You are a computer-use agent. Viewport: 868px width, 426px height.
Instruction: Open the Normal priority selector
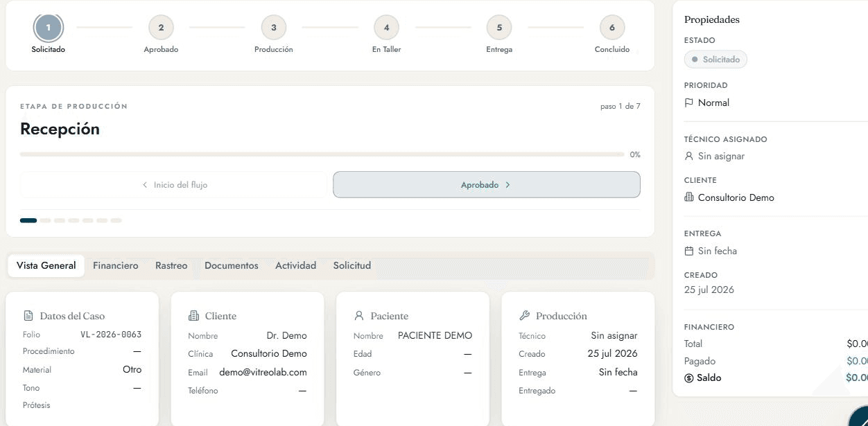tap(707, 103)
